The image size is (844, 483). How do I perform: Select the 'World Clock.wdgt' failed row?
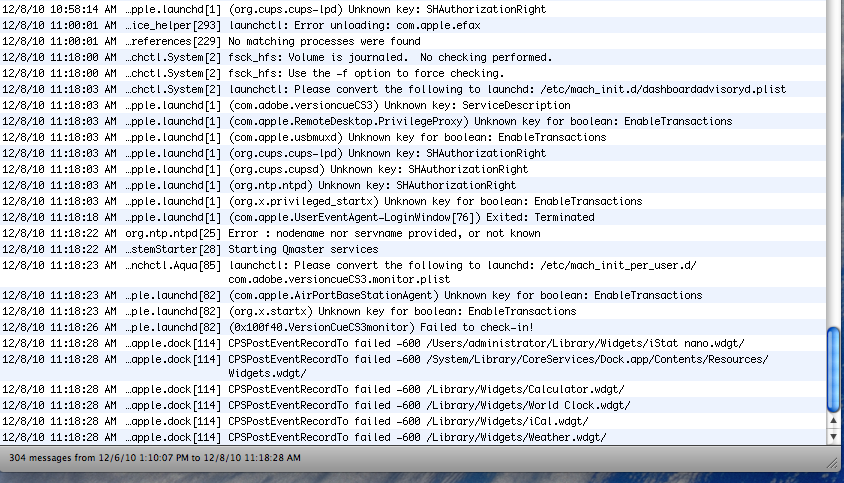[x=413, y=405]
